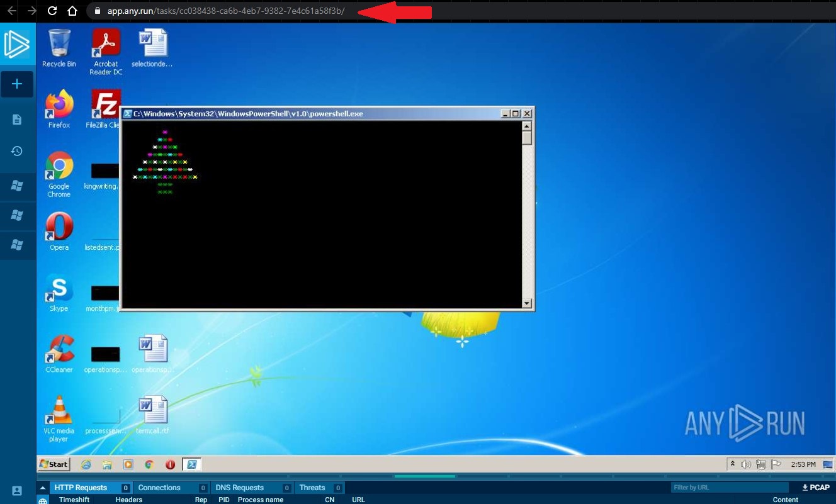Click the globe icon beside the requests table

pyautogui.click(x=42, y=500)
